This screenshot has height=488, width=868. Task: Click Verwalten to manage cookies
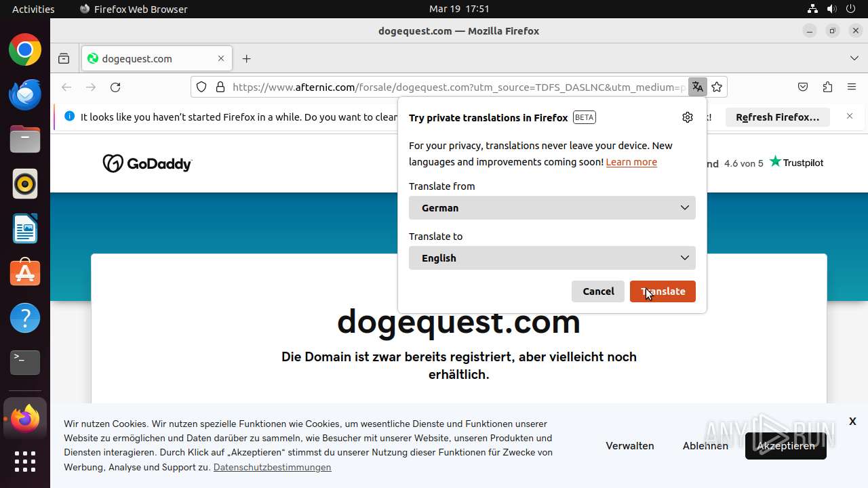630,446
